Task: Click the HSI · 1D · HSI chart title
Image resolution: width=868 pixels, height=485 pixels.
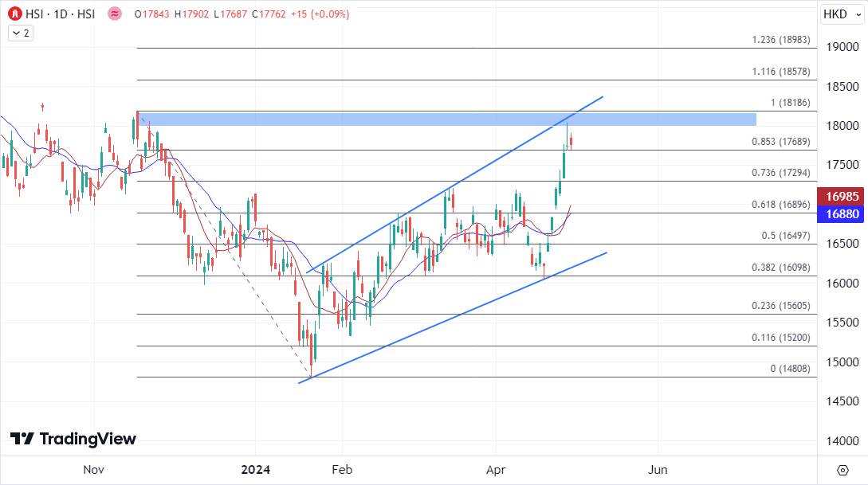Action: pyautogui.click(x=61, y=14)
